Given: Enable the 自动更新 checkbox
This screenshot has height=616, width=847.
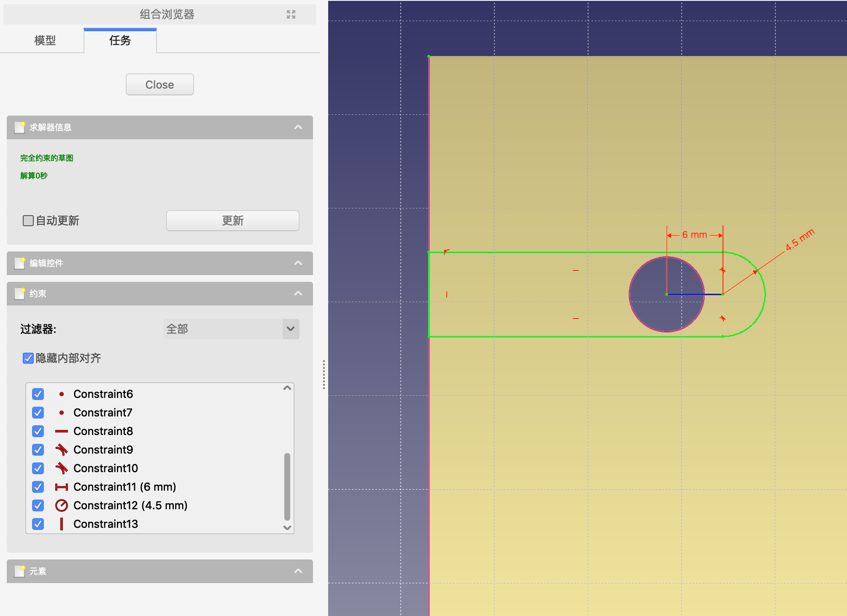Looking at the screenshot, I should click(28, 221).
